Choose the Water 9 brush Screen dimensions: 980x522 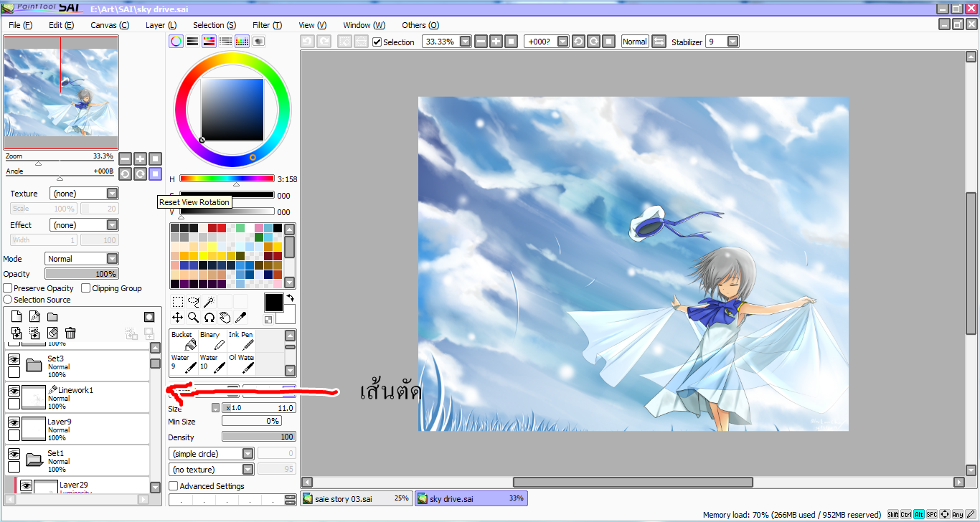coord(184,364)
